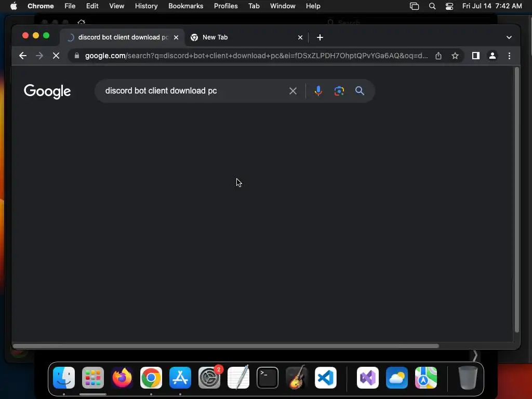Open the Chrome three-dot menu
The height and width of the screenshot is (399, 532).
coord(509,56)
